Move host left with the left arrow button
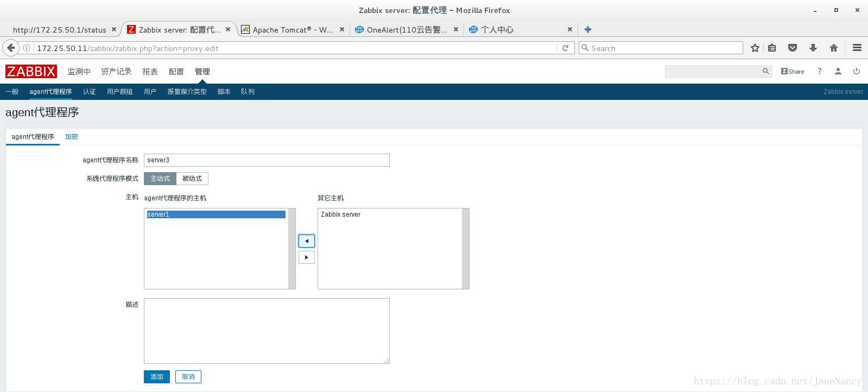868x392 pixels. tap(307, 241)
